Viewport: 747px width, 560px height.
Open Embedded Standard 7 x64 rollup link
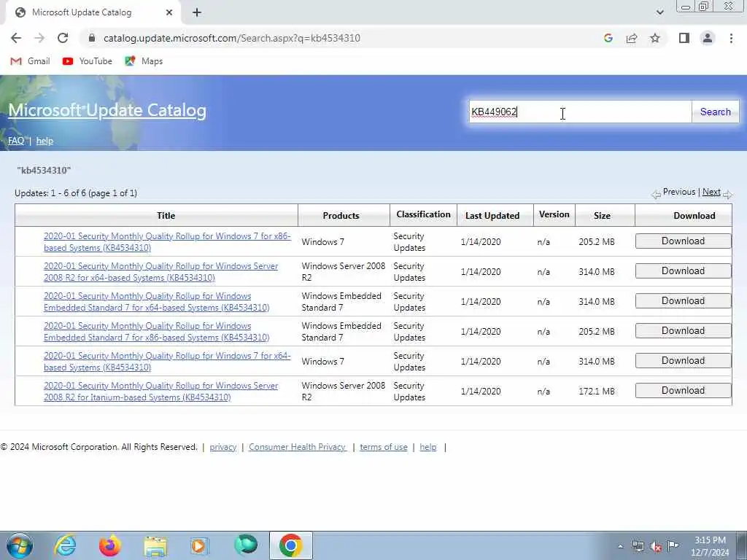click(157, 302)
